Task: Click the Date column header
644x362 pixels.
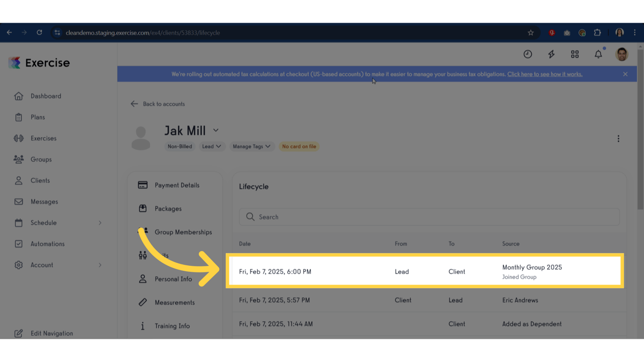Action: coord(245,244)
